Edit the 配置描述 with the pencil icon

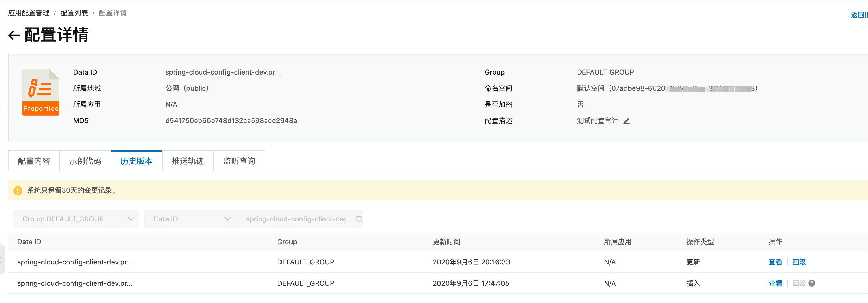[x=627, y=121]
